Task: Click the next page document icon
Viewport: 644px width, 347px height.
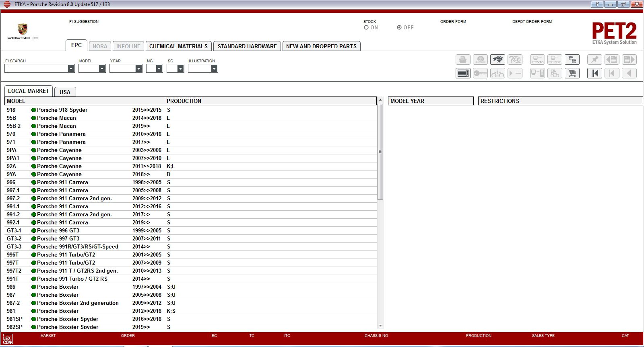Action: coord(629,60)
